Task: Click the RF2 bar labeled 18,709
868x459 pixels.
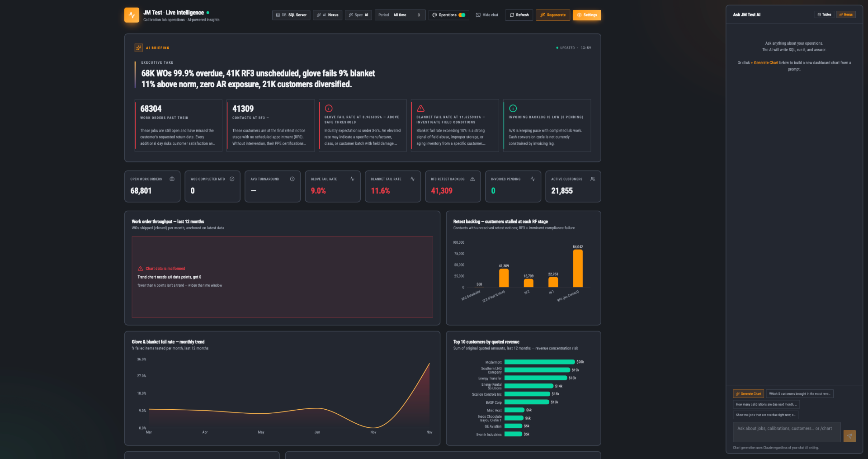Action: [x=528, y=283]
